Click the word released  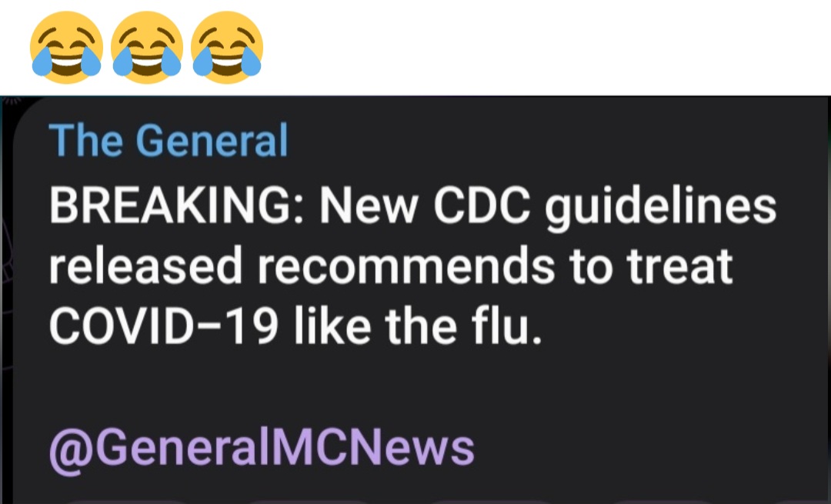(145, 266)
